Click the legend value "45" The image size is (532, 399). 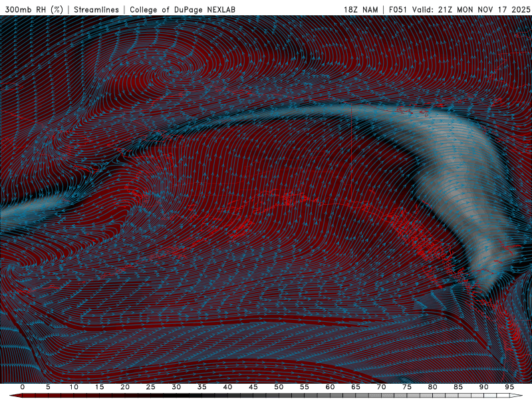[253, 387]
